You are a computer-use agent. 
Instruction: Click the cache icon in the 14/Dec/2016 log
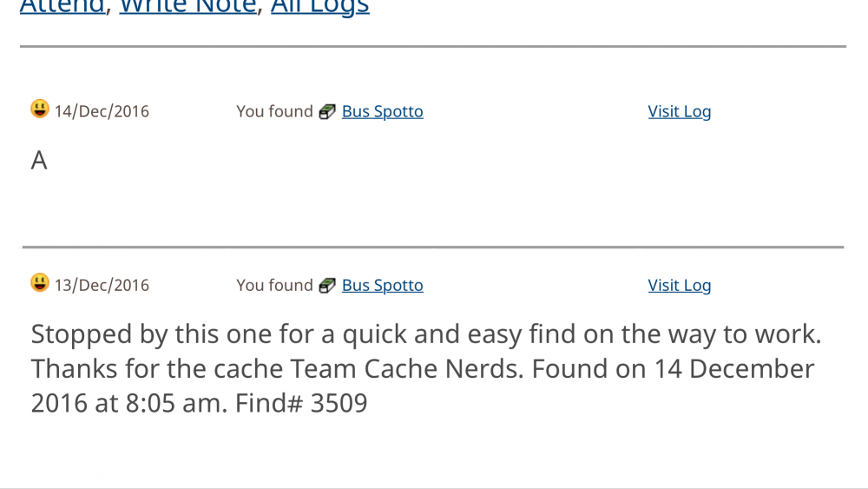click(327, 111)
